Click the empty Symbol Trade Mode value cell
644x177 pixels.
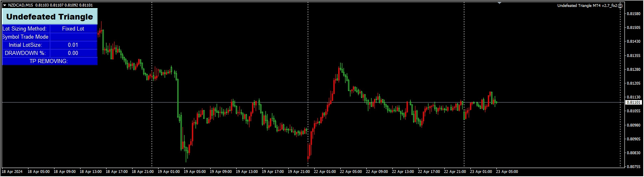click(x=73, y=37)
